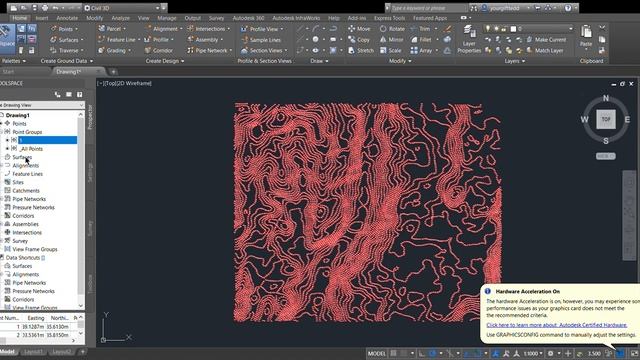Toggle MODEL space in status bar
This screenshot has width=640, height=360.
coord(376,353)
